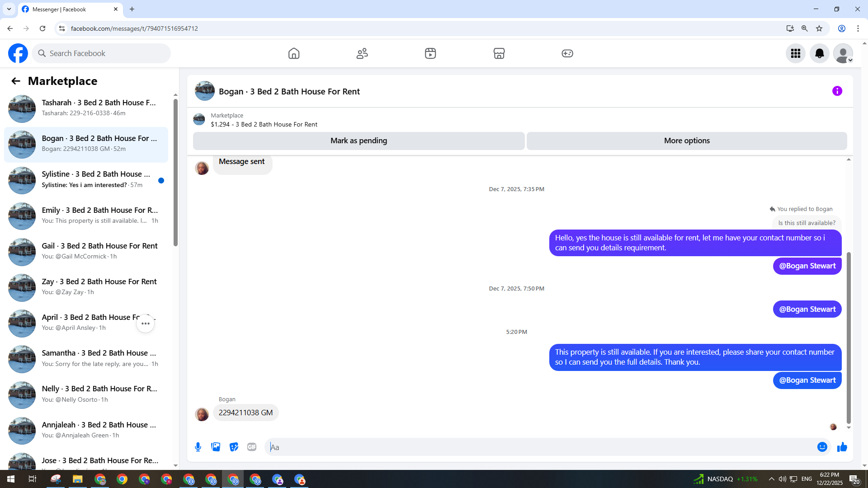Open the sticker picker icon
Screen dimensions: 868x488
234,447
